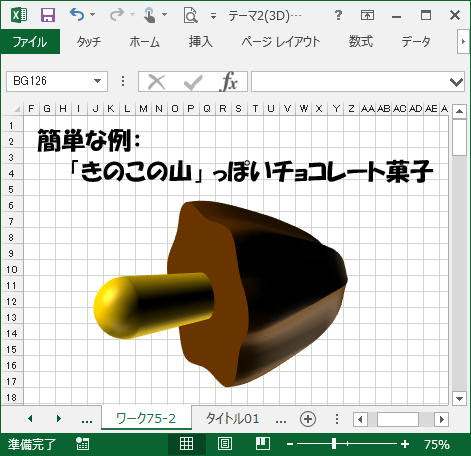This screenshot has height=456, width=471.
Task: Click the zoom slider handle
Action: 334,444
